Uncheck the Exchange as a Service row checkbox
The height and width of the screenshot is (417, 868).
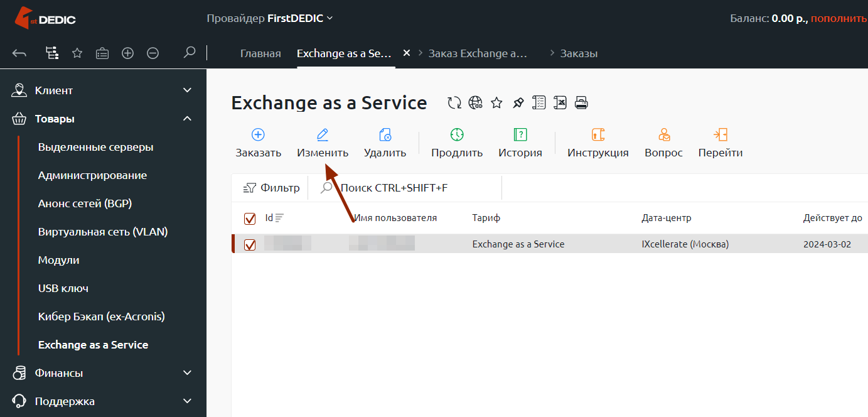coord(250,244)
